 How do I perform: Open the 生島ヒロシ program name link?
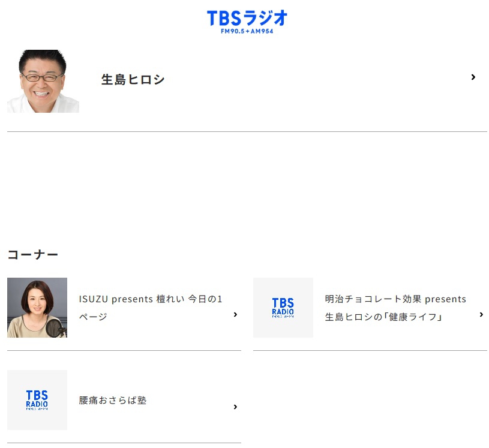pyautogui.click(x=133, y=79)
